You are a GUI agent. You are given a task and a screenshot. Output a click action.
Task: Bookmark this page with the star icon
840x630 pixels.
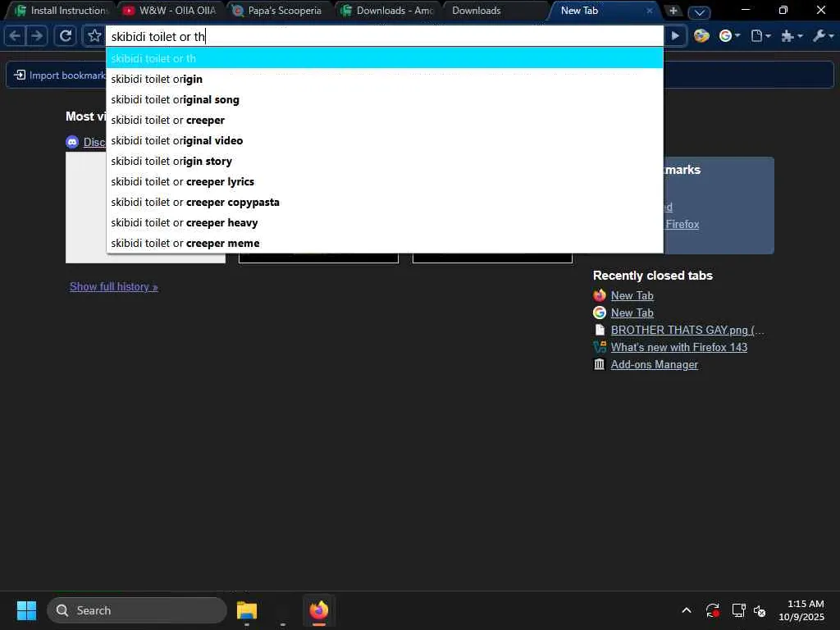[x=94, y=36]
